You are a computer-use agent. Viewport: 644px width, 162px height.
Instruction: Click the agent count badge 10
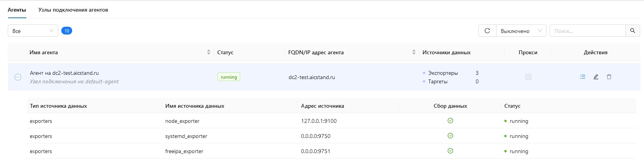(x=67, y=31)
